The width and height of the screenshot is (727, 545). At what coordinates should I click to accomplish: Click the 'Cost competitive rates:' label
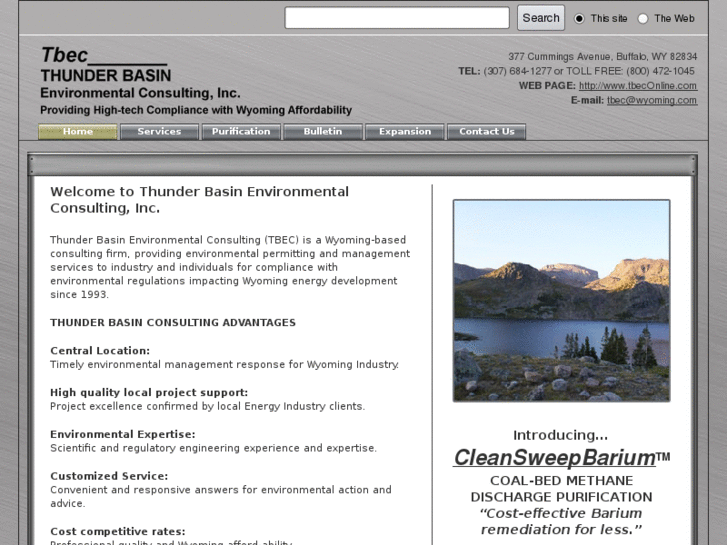click(118, 532)
